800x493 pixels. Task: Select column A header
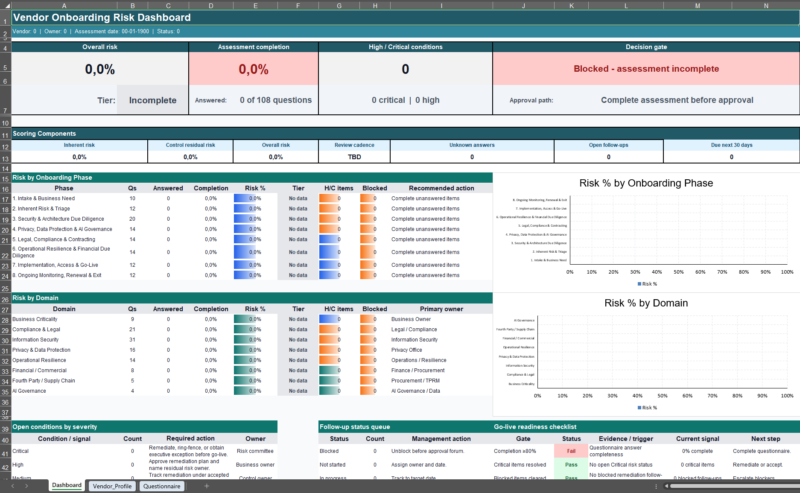[x=64, y=6]
